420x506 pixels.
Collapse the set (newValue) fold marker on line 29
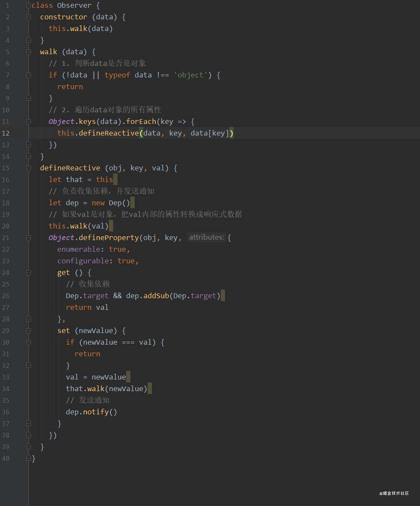click(x=28, y=331)
